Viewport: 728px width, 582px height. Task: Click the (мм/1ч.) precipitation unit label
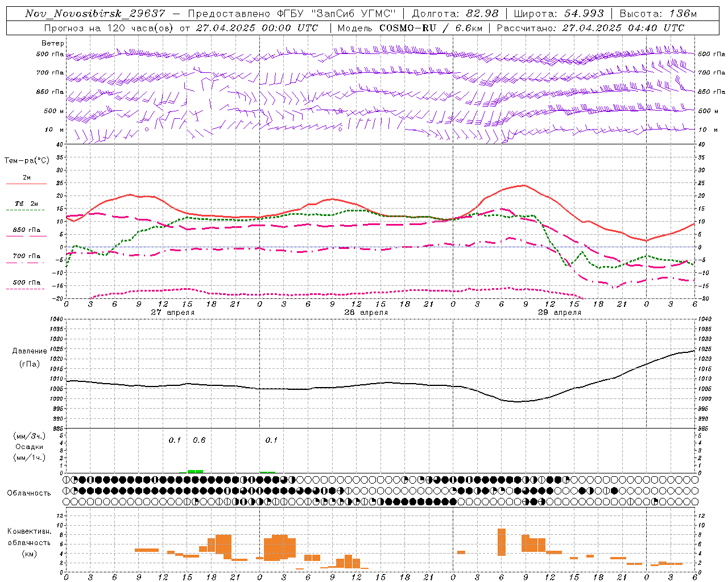tap(30, 458)
